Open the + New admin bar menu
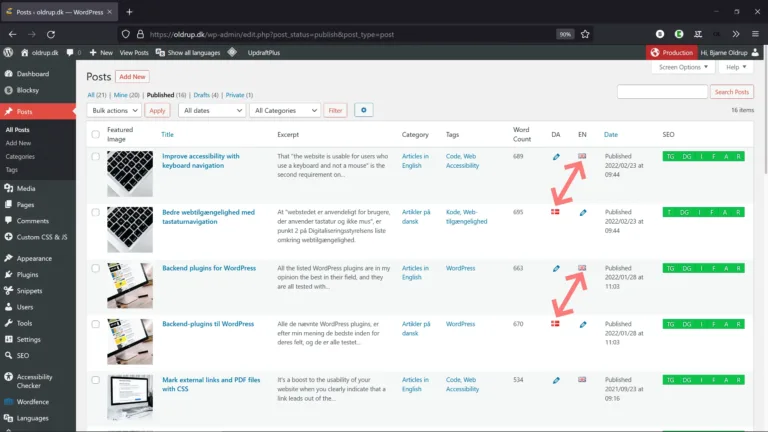The image size is (768, 432). pyautogui.click(x=101, y=52)
